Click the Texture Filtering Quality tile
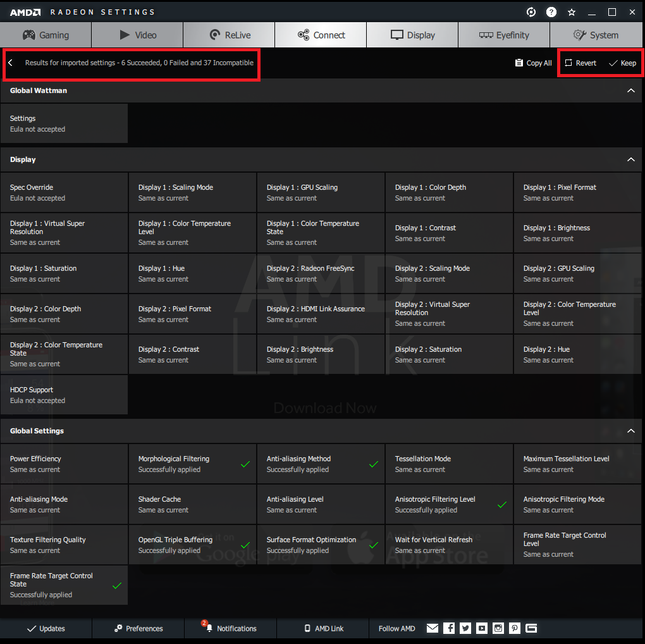The image size is (645, 644). [x=64, y=545]
